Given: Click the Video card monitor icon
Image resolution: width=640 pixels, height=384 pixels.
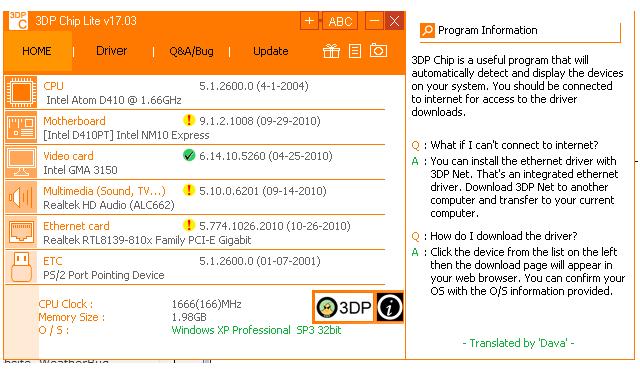Looking at the screenshot, I should click(x=21, y=162).
